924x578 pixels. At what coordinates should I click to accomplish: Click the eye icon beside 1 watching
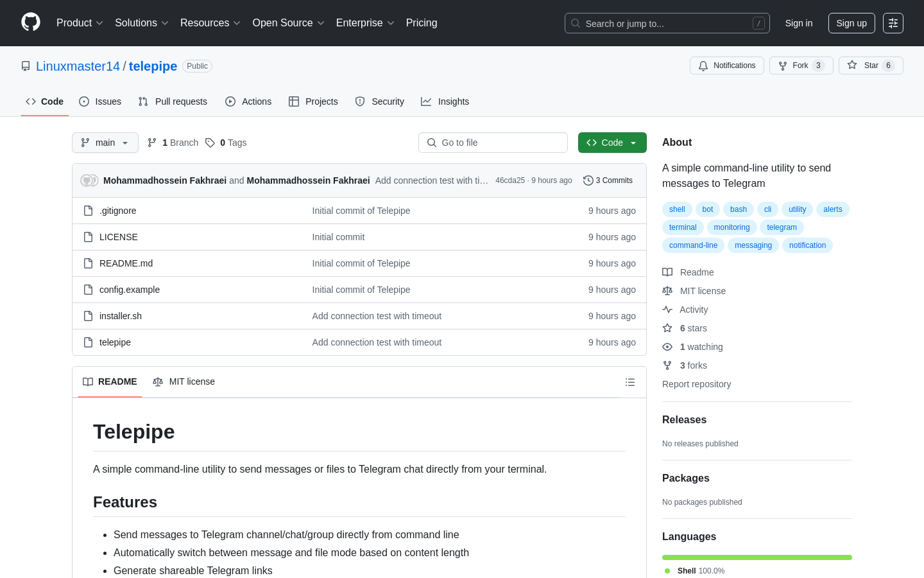pyautogui.click(x=667, y=347)
